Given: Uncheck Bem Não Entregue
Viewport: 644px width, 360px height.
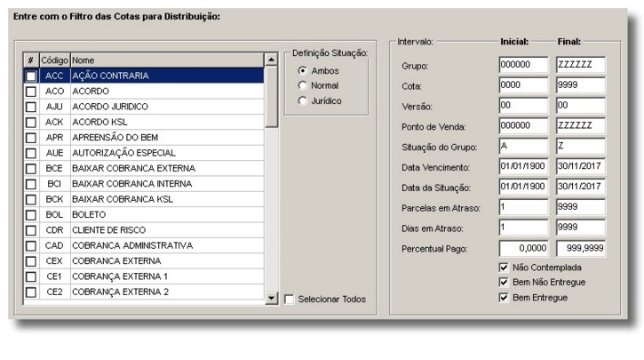Looking at the screenshot, I should pyautogui.click(x=504, y=283).
